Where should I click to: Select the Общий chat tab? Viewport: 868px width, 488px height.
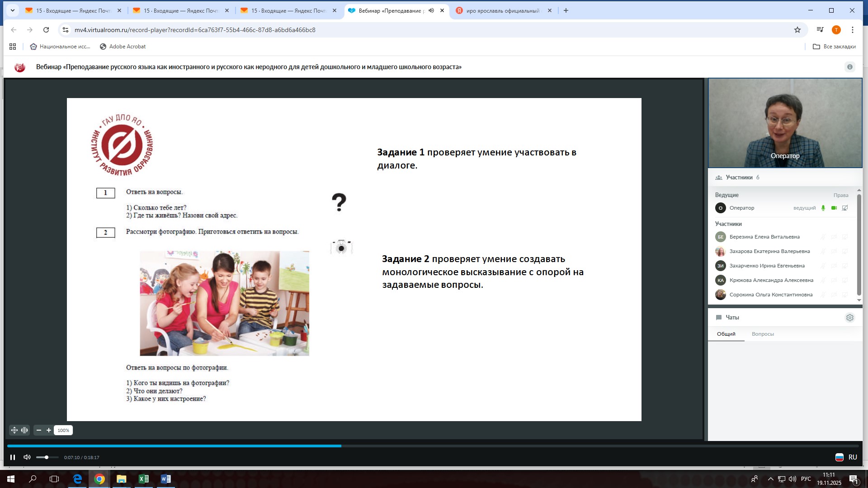726,334
